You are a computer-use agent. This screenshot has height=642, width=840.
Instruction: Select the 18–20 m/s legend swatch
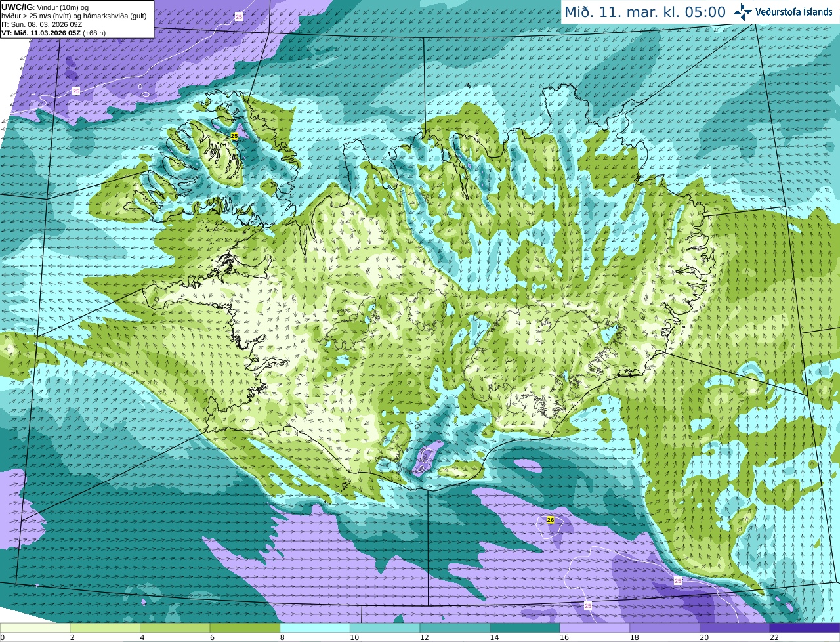[665, 628]
